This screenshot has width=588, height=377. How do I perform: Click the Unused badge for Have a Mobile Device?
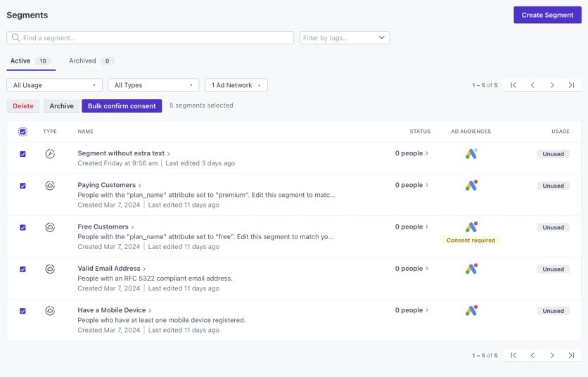553,311
